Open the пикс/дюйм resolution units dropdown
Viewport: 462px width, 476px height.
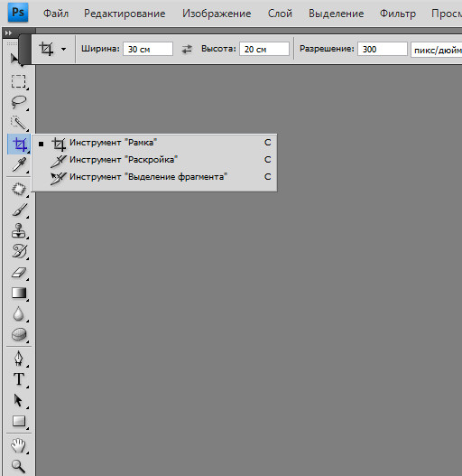436,50
